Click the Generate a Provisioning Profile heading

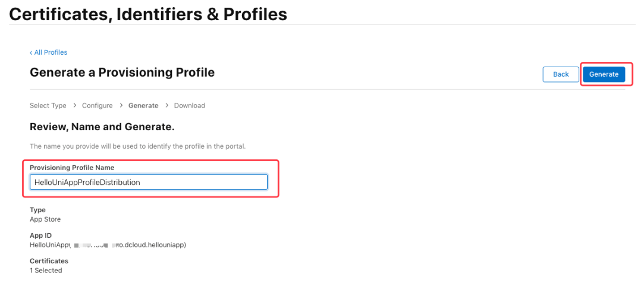122,73
